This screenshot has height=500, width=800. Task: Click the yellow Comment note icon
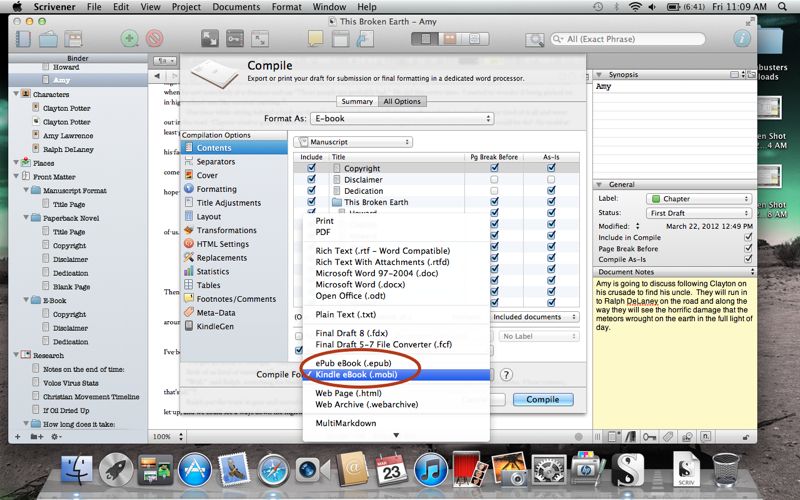[x=315, y=39]
